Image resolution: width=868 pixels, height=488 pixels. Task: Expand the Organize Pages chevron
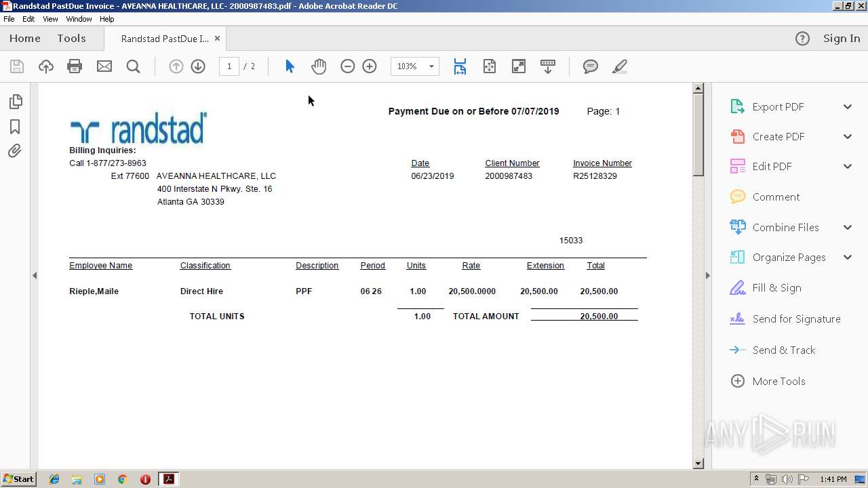tap(848, 257)
